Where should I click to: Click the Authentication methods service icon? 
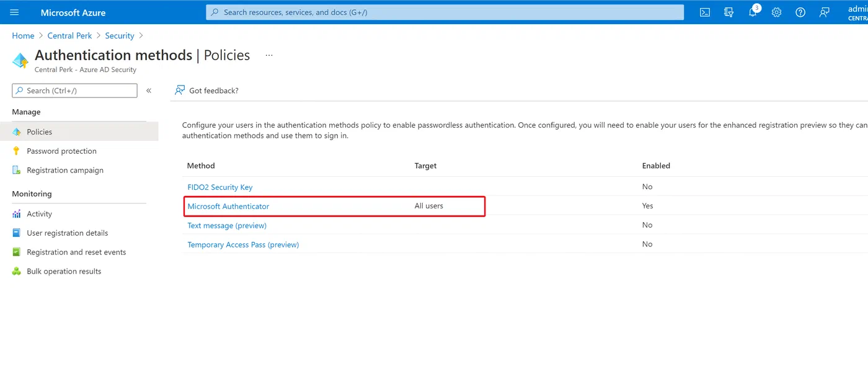click(x=20, y=60)
